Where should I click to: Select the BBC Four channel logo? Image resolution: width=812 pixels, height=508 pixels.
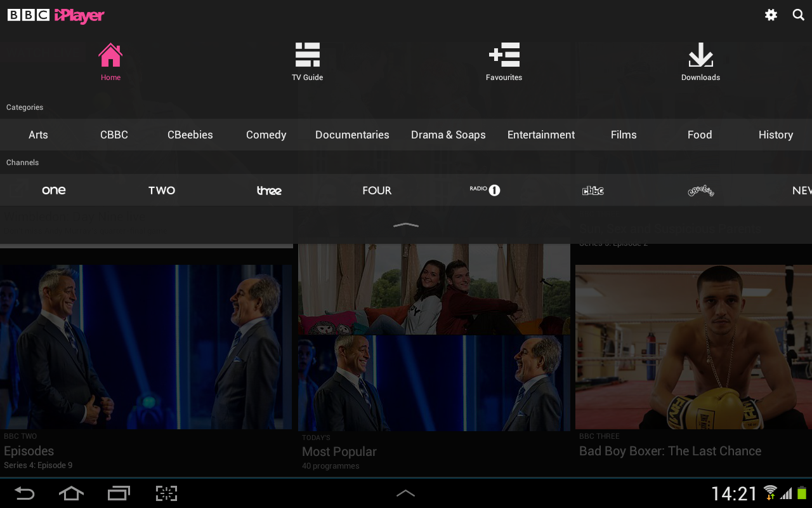click(x=377, y=190)
